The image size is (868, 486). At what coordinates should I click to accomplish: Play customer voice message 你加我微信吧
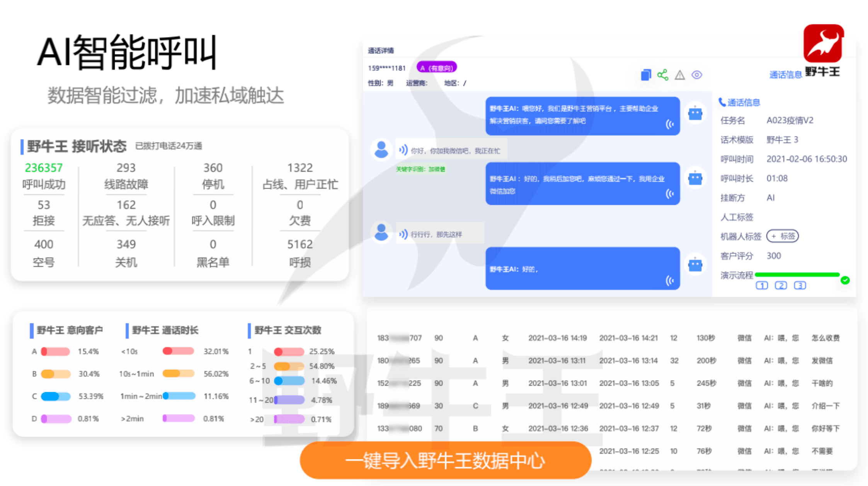(403, 150)
